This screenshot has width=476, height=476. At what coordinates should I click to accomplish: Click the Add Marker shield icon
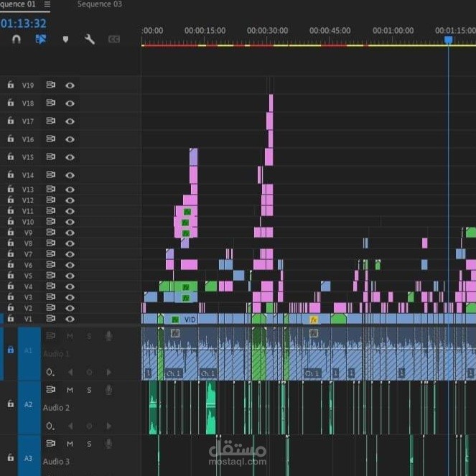[65, 39]
